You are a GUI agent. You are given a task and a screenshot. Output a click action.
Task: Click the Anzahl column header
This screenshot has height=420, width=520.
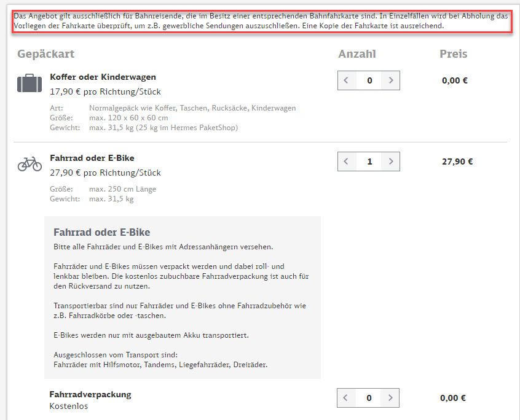[357, 54]
